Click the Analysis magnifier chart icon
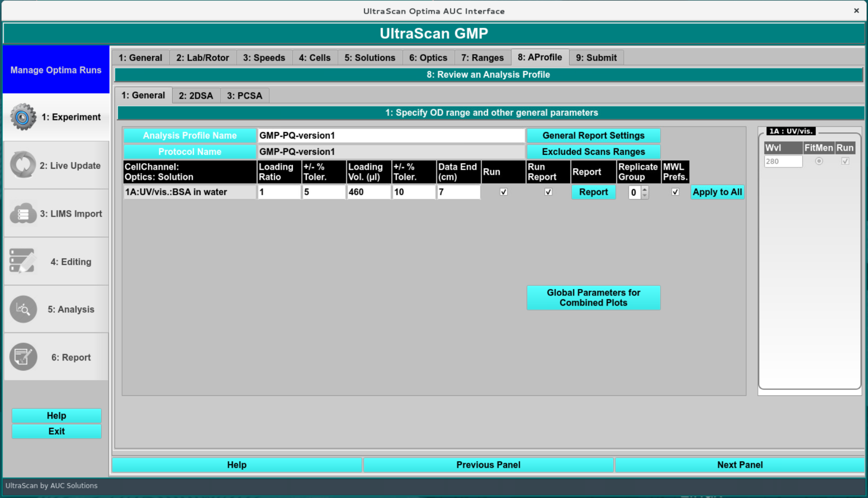Screen dimensions: 868x498 coord(23,309)
